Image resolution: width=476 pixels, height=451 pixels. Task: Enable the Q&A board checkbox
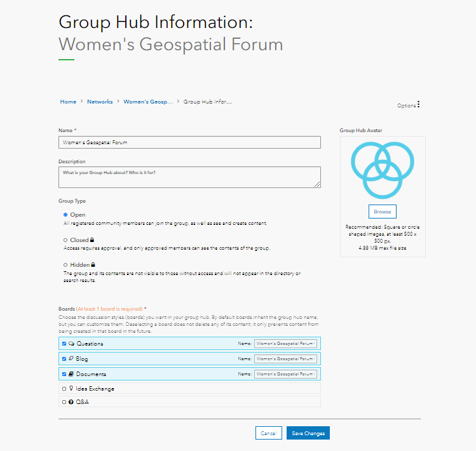click(64, 402)
